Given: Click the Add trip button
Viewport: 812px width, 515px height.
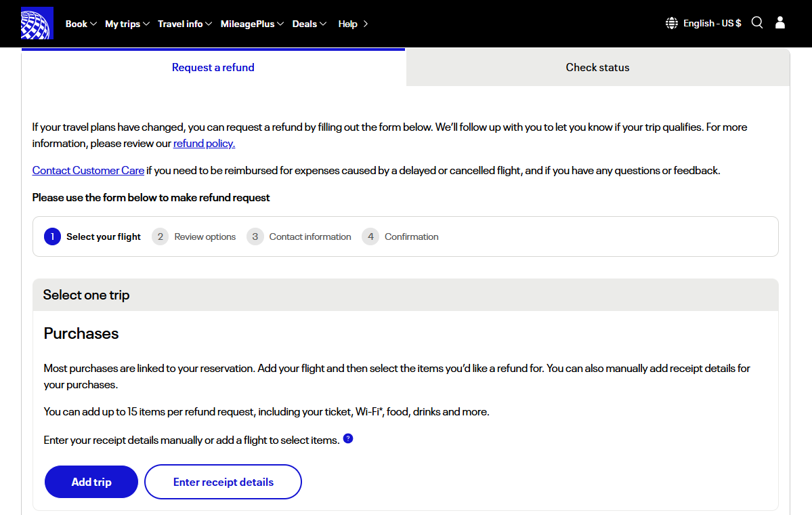Looking at the screenshot, I should [x=91, y=482].
